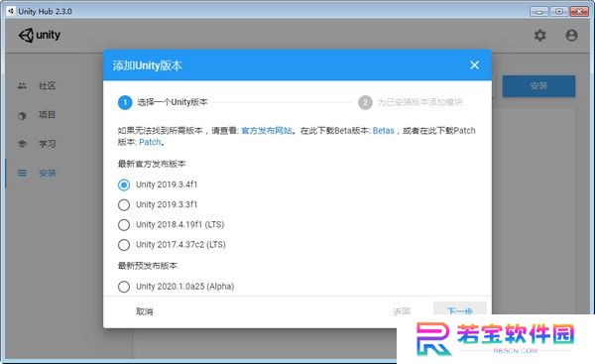Select Unity 2019.3.3f1 radio button
The height and width of the screenshot is (364, 595).
[124, 205]
